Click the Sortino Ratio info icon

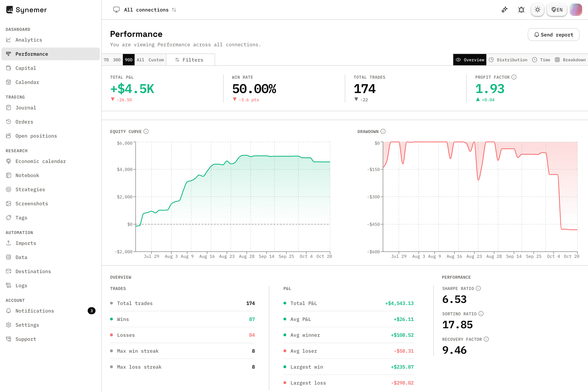point(481,313)
